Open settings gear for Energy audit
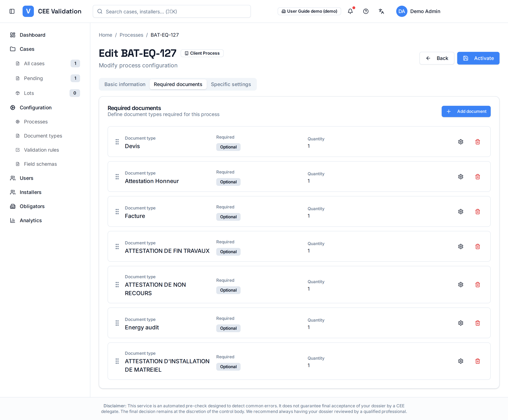This screenshot has height=420, width=508. pyautogui.click(x=461, y=323)
